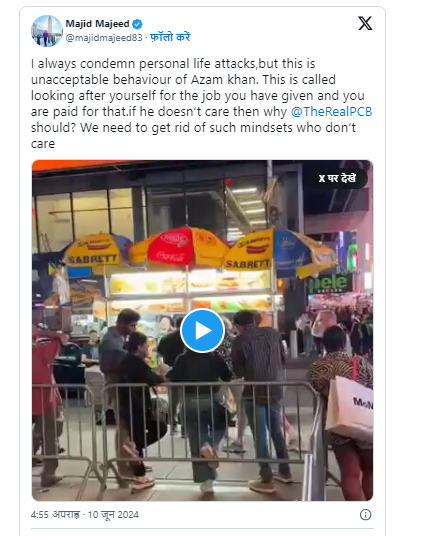Image resolution: width=439 pixels, height=536 pixels.
Task: Open the @majidmajeed83 handle link
Action: click(104, 38)
